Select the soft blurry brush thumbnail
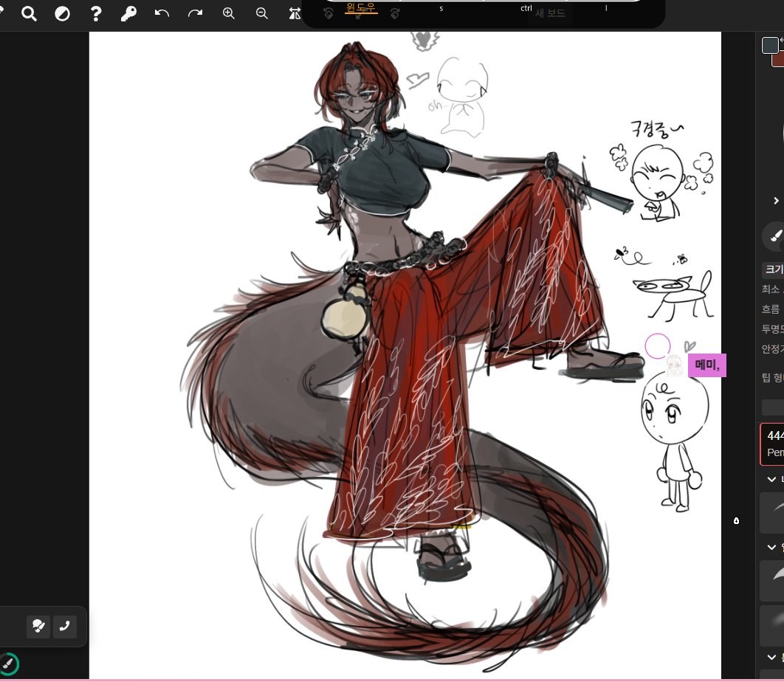The image size is (784, 682). point(772,625)
